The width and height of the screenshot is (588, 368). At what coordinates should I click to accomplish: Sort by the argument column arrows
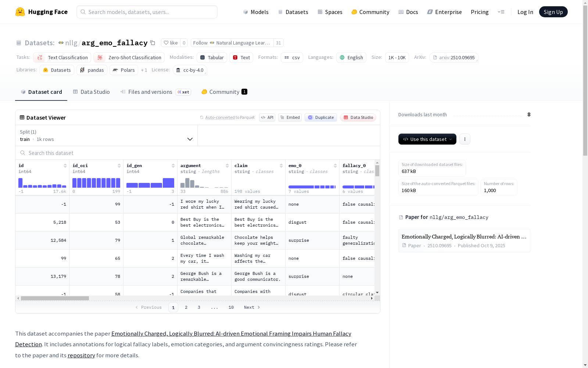pos(227,166)
